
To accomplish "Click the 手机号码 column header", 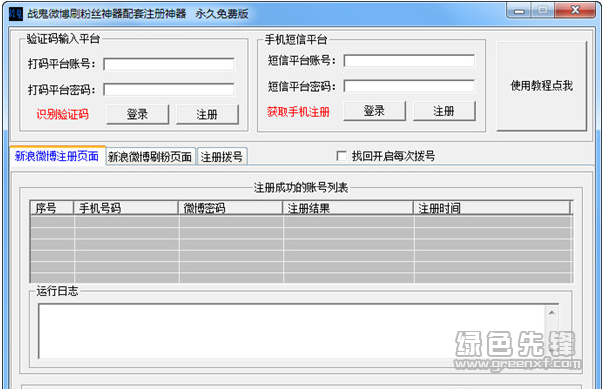I will click(126, 208).
